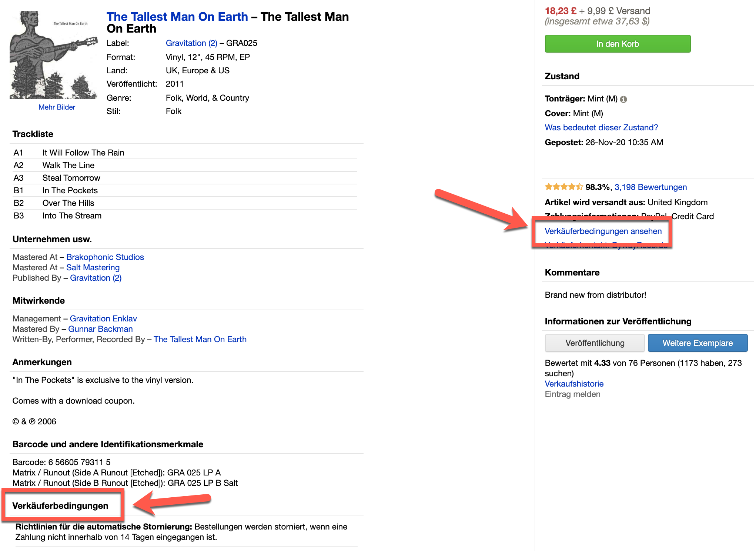This screenshot has height=551, width=756.
Task: Add item with In den Korb button
Action: click(618, 44)
